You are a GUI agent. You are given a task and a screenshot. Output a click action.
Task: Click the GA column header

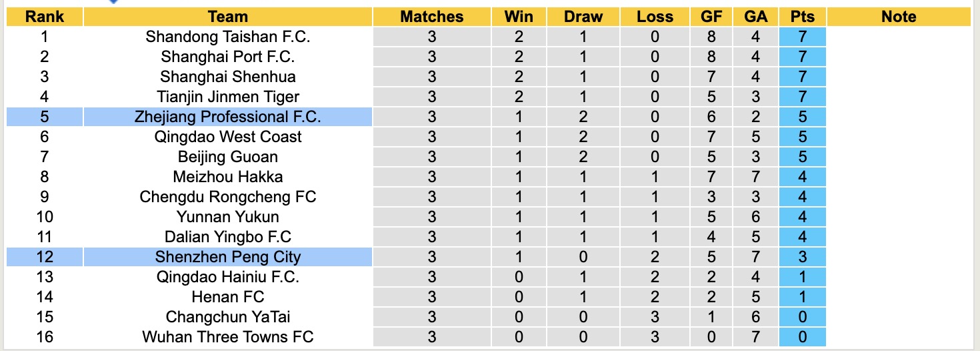point(755,17)
